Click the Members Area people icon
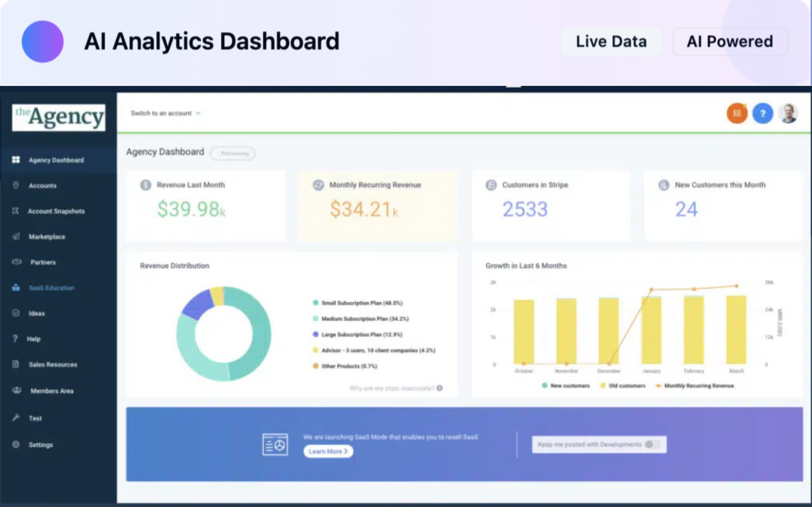 (x=17, y=390)
